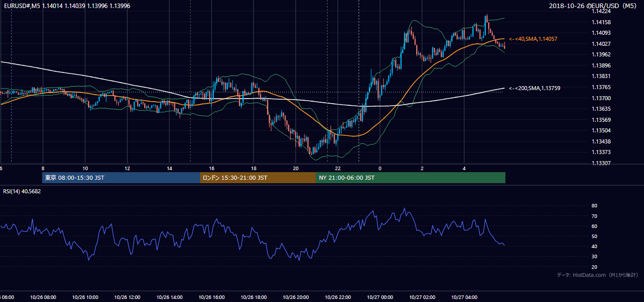Click hour tick 0 under price chart

click(380, 168)
